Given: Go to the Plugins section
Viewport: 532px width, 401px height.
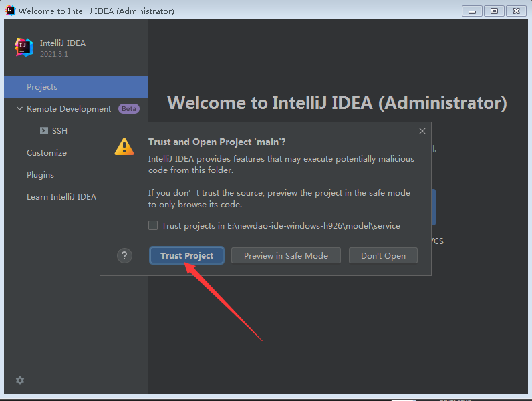Looking at the screenshot, I should 40,174.
